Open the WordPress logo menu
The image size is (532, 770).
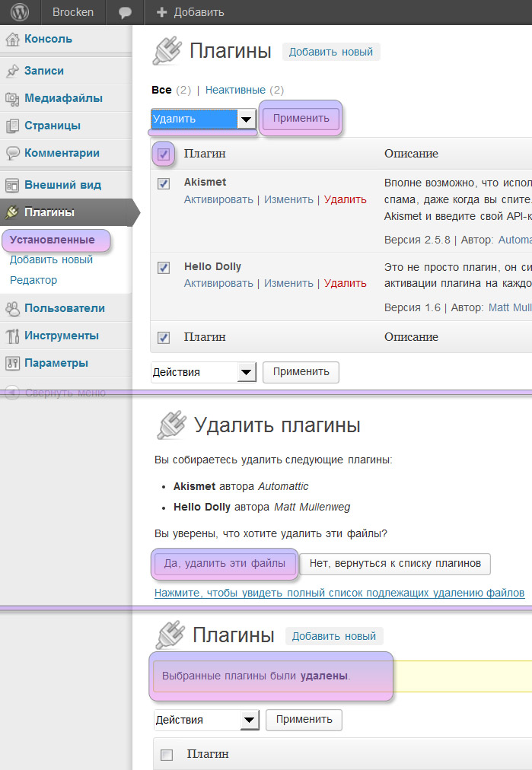click(19, 11)
